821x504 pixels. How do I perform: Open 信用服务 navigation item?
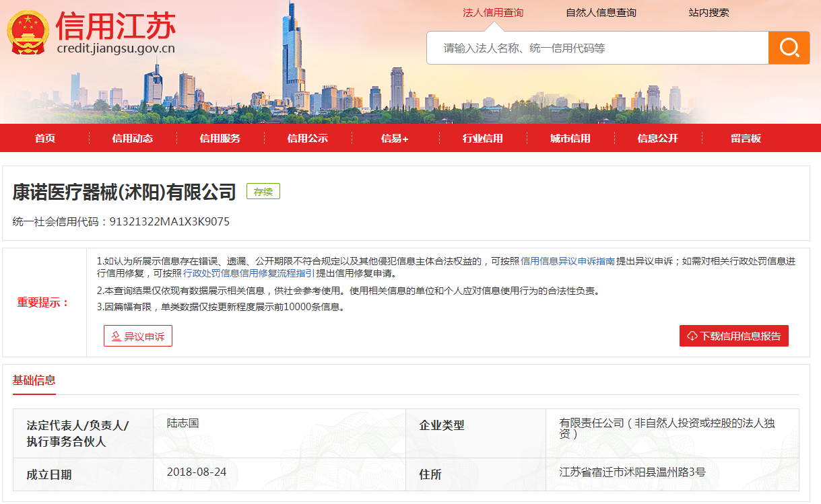click(x=220, y=138)
